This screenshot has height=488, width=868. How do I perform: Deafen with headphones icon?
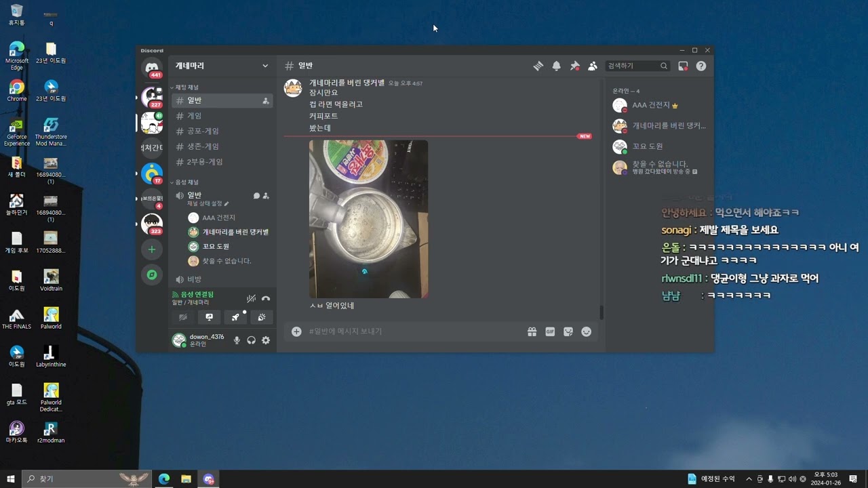coord(251,340)
